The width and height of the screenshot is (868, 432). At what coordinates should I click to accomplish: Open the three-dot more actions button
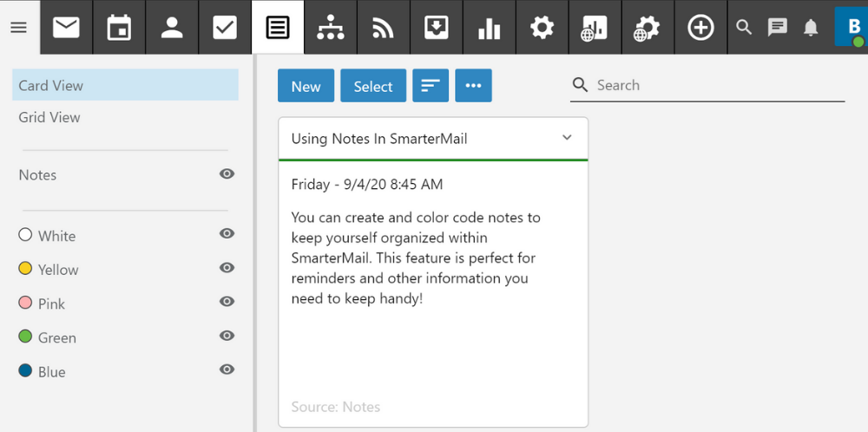pos(473,86)
